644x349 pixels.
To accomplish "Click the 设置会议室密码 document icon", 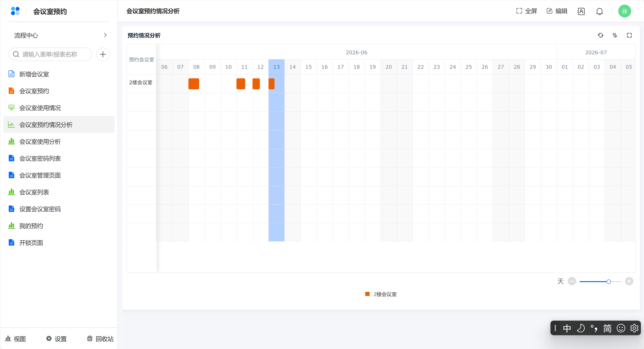I will [11, 209].
